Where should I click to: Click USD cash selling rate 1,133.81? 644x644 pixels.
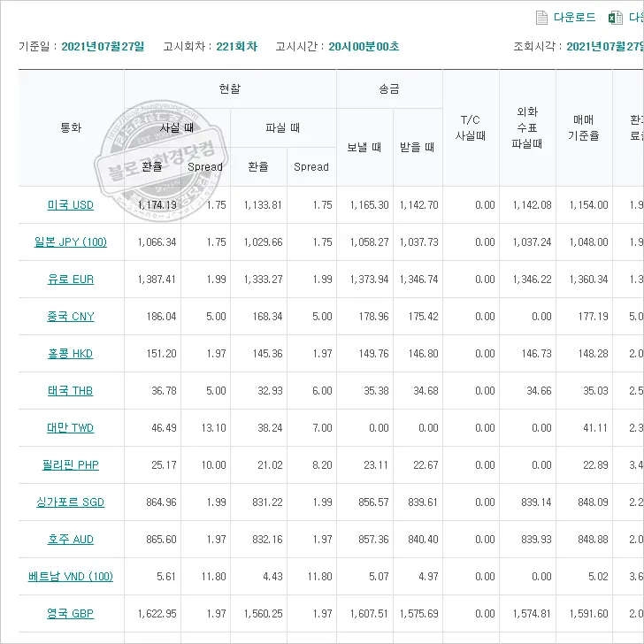click(x=263, y=205)
